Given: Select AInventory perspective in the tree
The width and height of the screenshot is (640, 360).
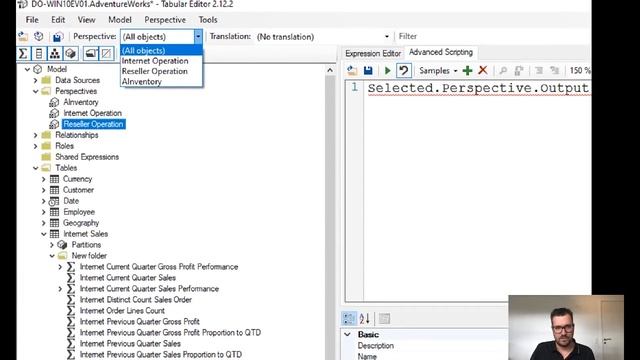Looking at the screenshot, I should (81, 102).
